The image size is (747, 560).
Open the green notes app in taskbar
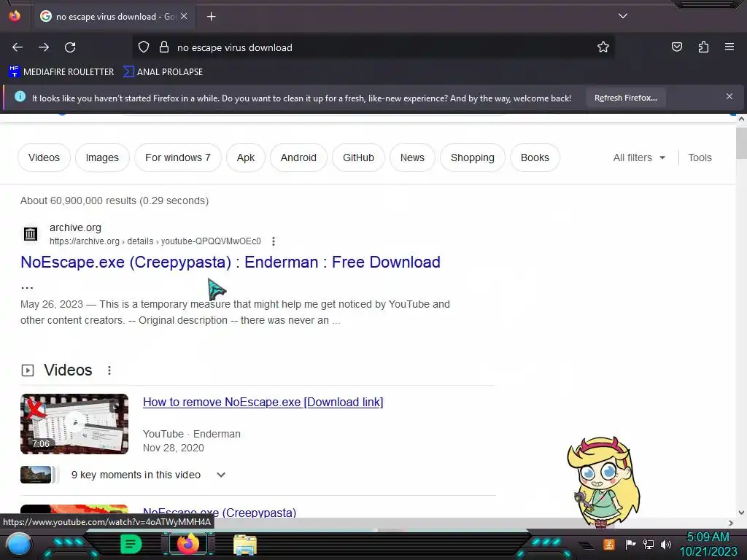click(x=131, y=544)
